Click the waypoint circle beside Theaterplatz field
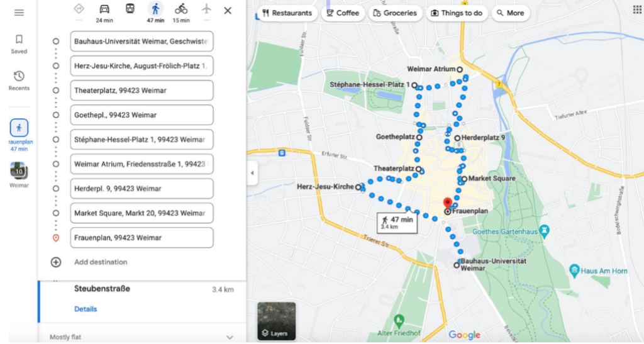This screenshot has height=344, width=644. click(56, 91)
